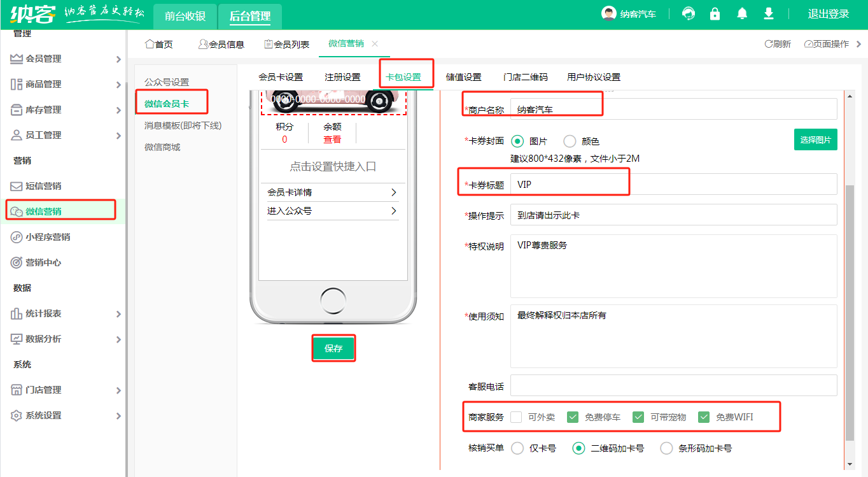
Task: Select the 条形码加卡号 radio option
Action: pos(666,448)
